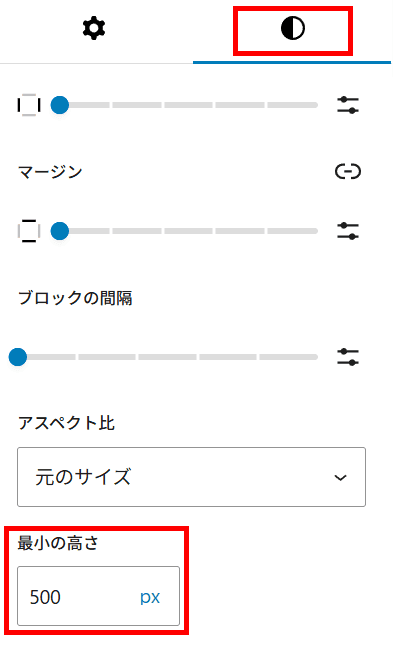This screenshot has height=645, width=393.
Task: Set custom size for ブロックの間隔
Action: pos(348,357)
